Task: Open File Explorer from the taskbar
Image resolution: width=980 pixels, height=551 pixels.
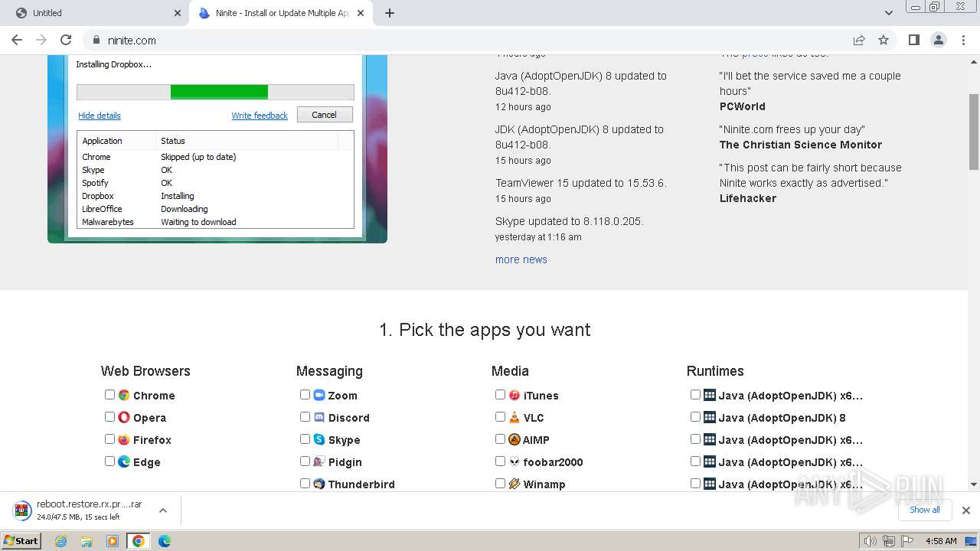Action: (87, 541)
